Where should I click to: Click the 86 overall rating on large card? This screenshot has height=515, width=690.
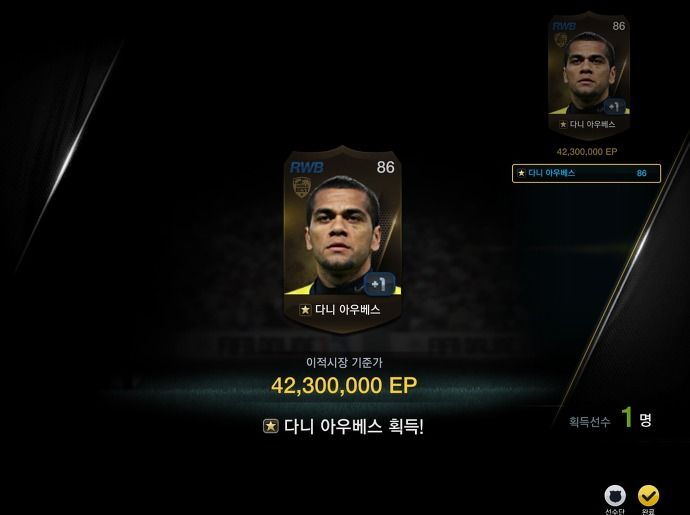385,167
